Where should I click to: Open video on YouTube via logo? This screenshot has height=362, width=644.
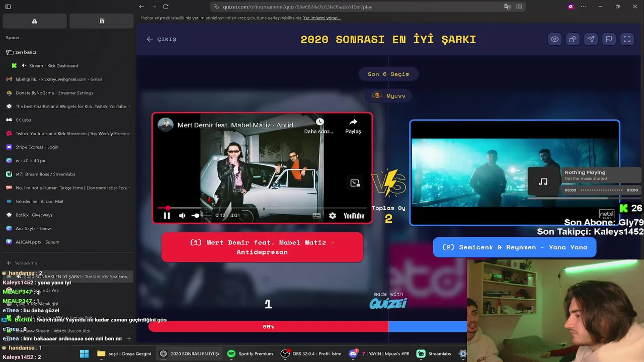click(x=354, y=216)
